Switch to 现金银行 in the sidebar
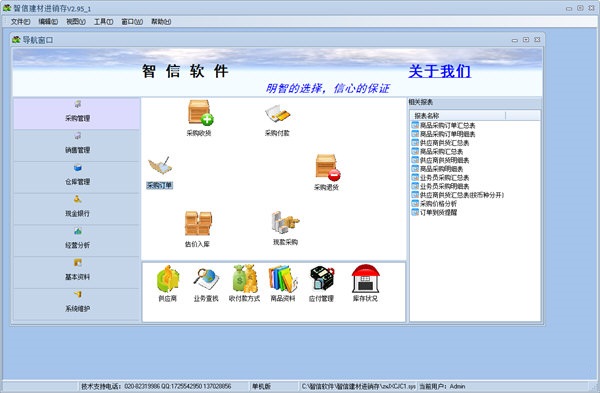The image size is (600, 393). coord(77,209)
